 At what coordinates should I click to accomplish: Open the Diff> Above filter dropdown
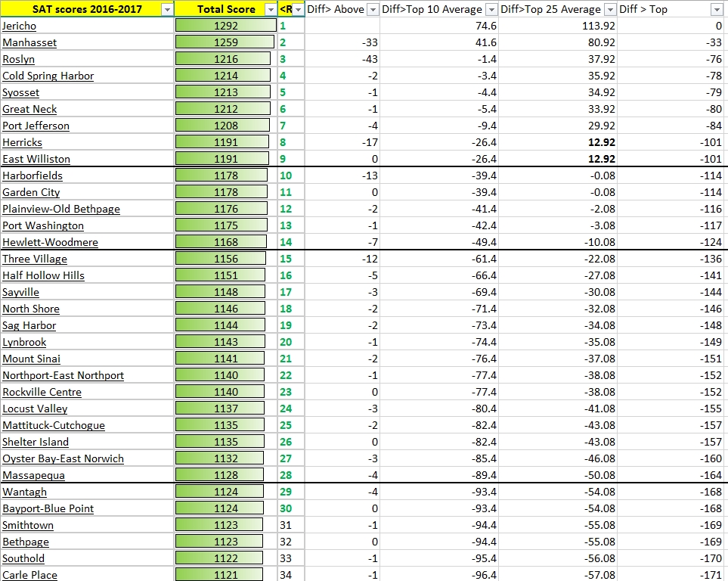click(373, 9)
